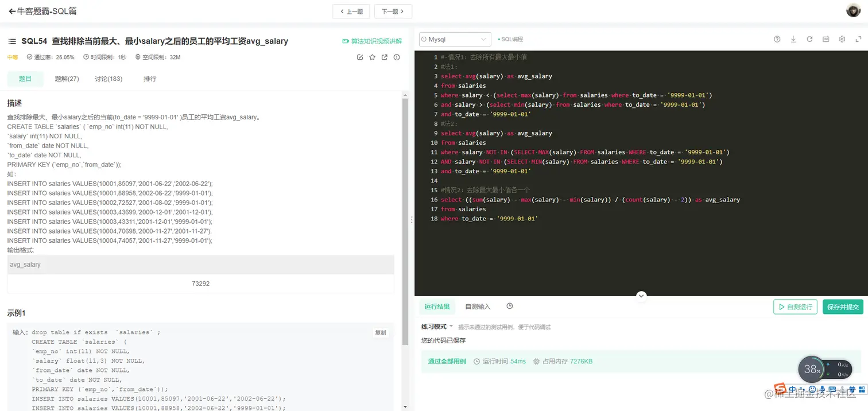Open the keyboard shortcuts icon in editor toolbar

826,39
